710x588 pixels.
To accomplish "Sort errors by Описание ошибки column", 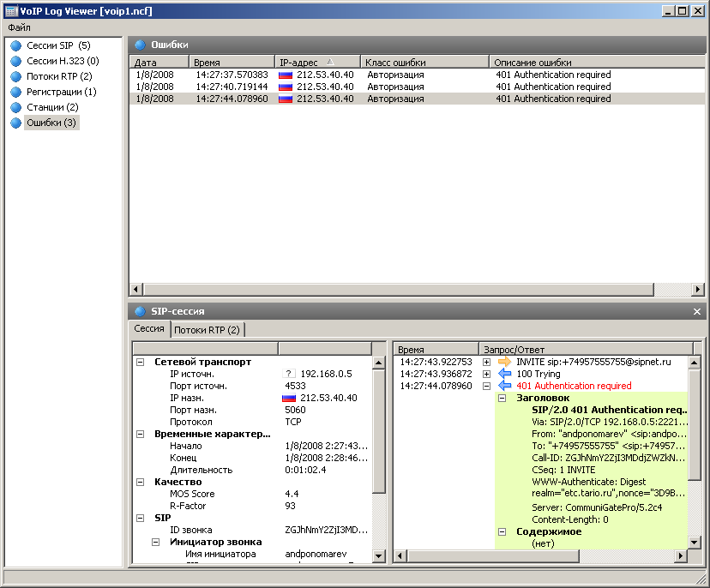I will click(532, 63).
